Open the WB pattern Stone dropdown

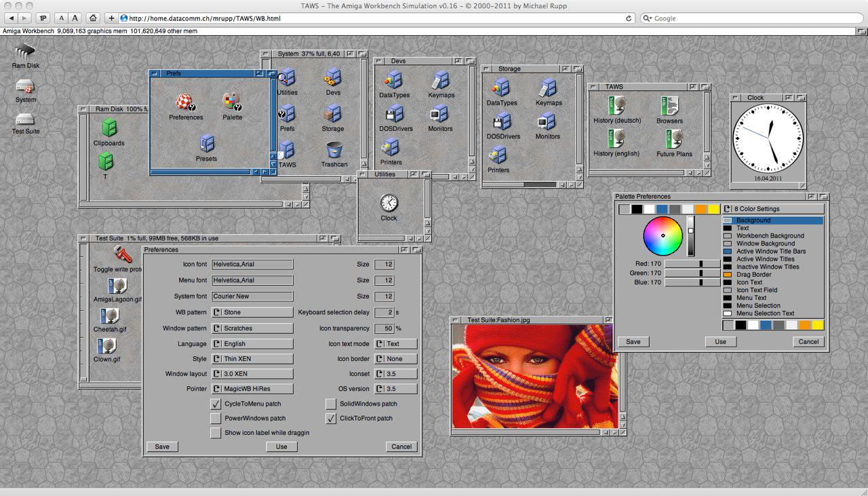pos(252,313)
